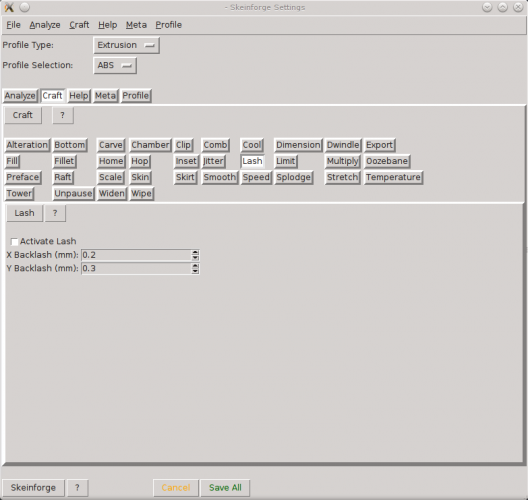Click the question mark beside Lash button
Viewport: 528px width, 500px height.
click(x=55, y=213)
